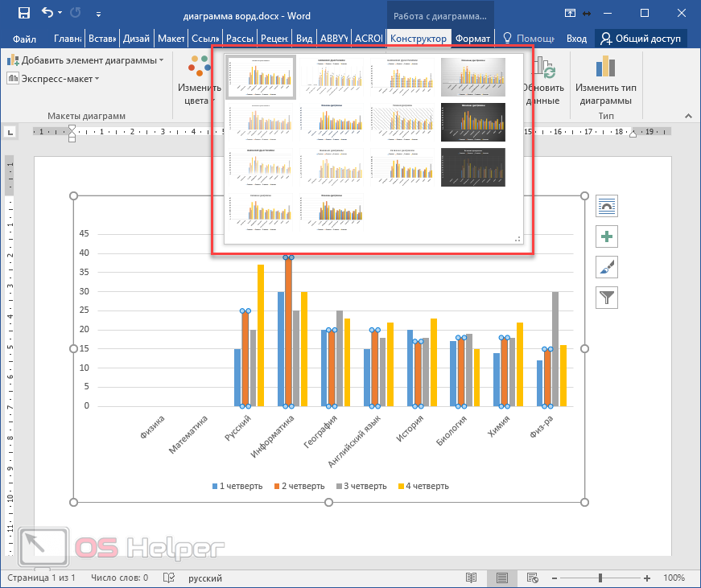Open the Файл menu tab
This screenshot has height=588, width=701.
pos(25,38)
